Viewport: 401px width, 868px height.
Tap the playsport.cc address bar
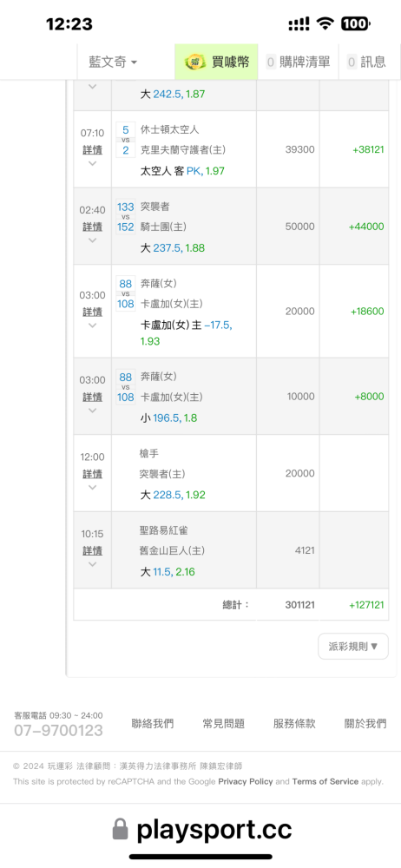click(x=200, y=830)
